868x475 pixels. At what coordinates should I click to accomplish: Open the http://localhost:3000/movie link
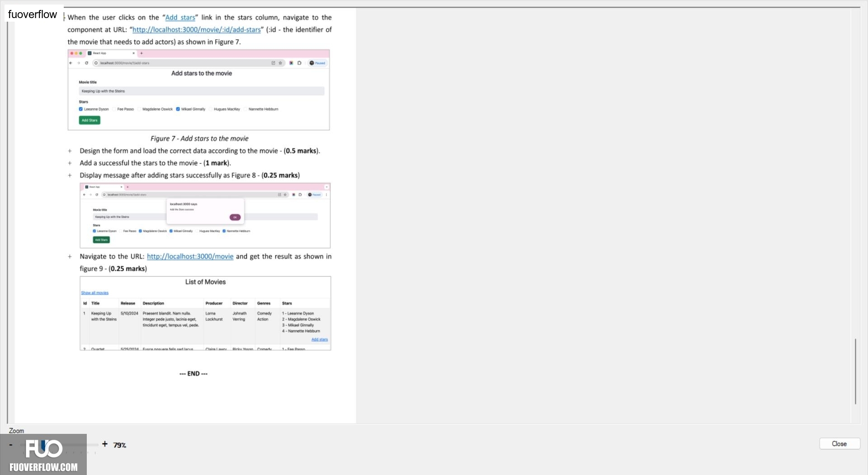pos(190,256)
